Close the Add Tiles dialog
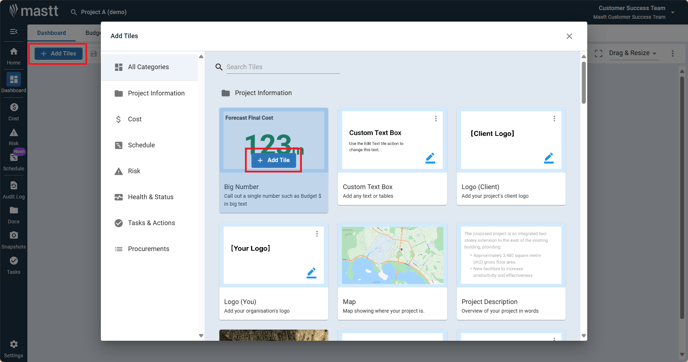Image resolution: width=688 pixels, height=362 pixels. point(569,36)
